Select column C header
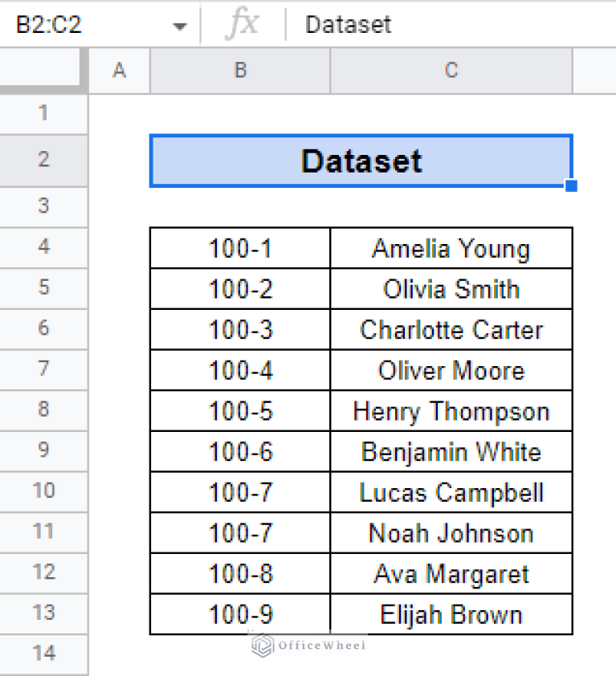The height and width of the screenshot is (676, 616). (x=451, y=71)
